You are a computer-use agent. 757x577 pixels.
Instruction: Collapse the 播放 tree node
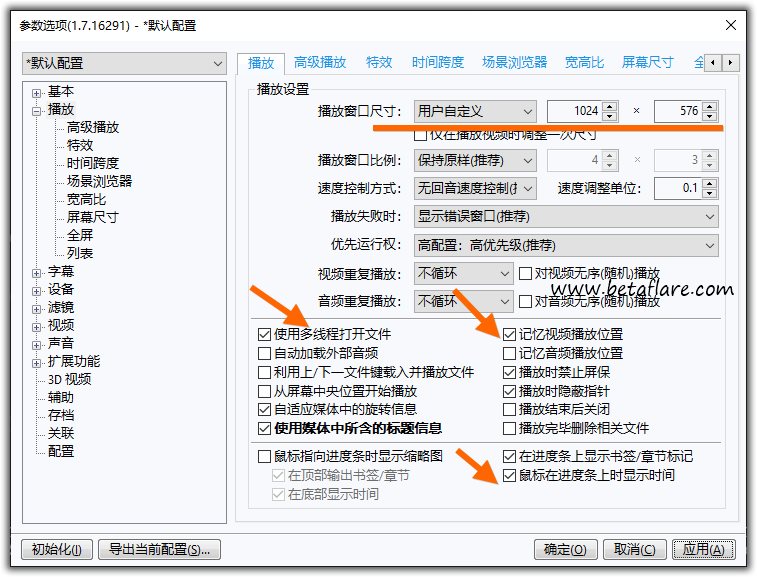click(37, 110)
